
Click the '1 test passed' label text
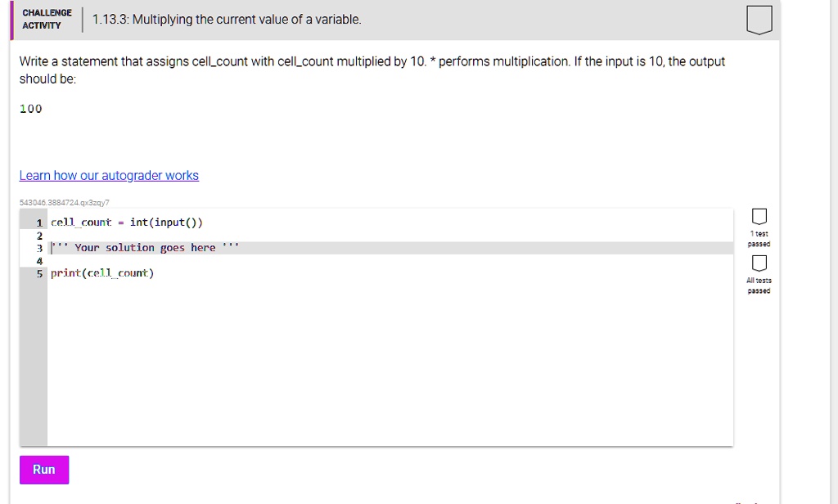pyautogui.click(x=759, y=239)
